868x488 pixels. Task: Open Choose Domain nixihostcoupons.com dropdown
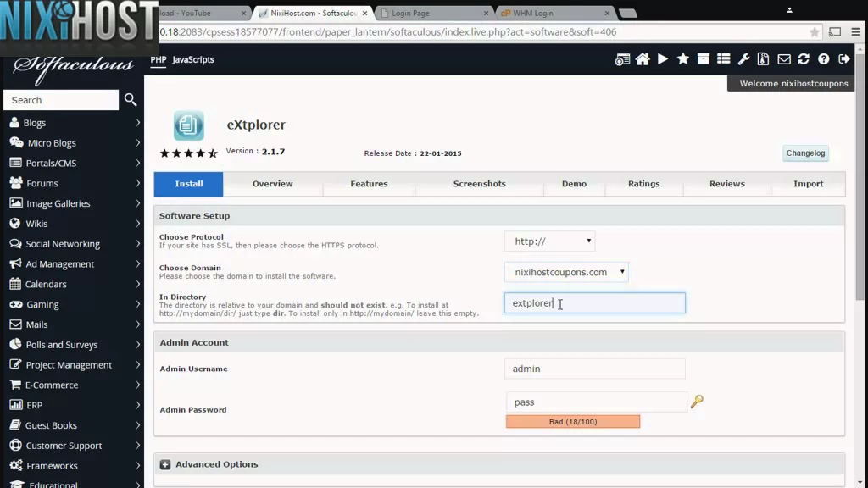[566, 272]
